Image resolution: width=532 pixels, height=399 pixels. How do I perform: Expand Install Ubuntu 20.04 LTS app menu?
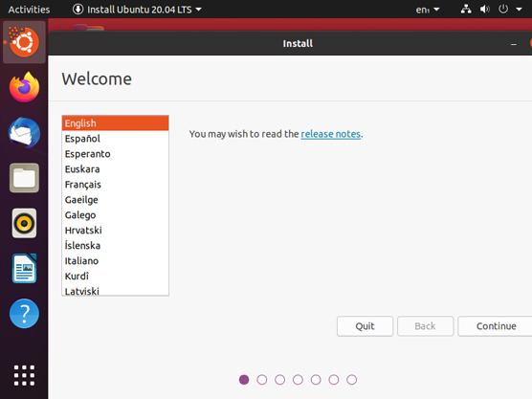(137, 10)
